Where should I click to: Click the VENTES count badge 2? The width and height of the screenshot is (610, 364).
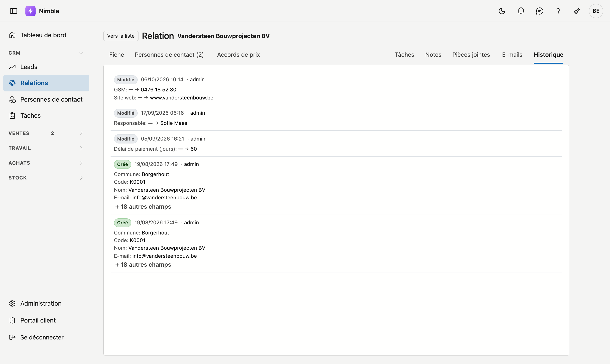click(52, 133)
